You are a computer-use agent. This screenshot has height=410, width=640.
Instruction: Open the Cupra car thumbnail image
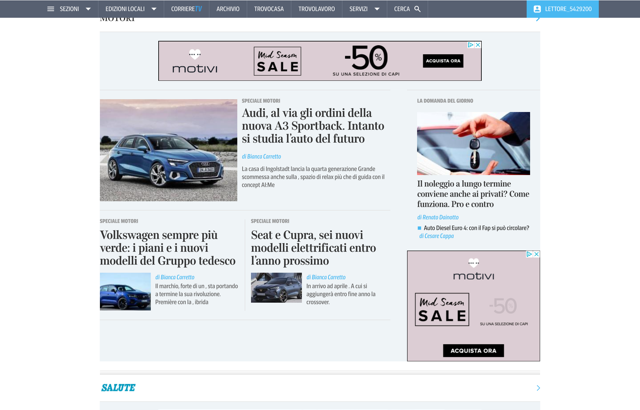coord(276,288)
